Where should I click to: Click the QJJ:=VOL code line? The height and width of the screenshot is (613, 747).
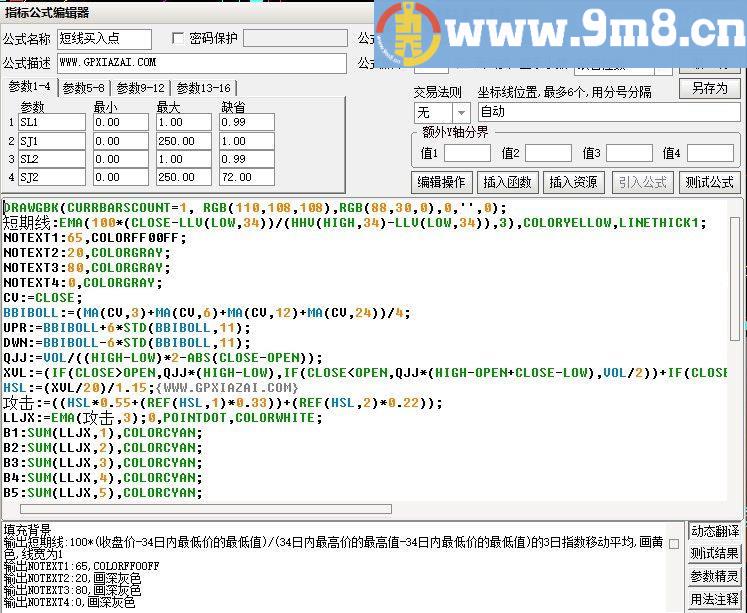[163, 358]
